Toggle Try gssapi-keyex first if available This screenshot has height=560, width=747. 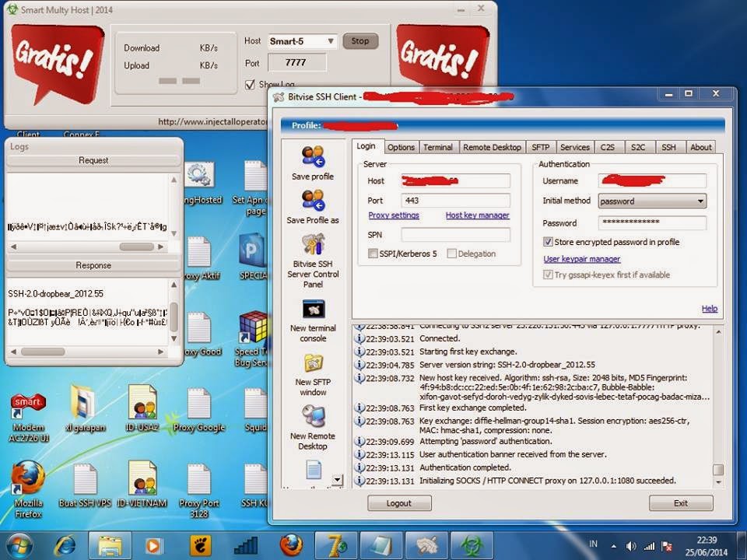[548, 275]
